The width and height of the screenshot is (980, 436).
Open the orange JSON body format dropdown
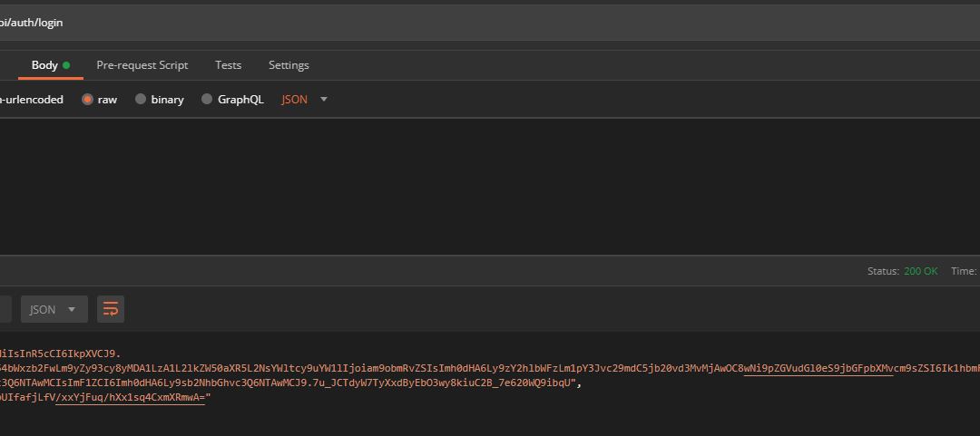[295, 100]
